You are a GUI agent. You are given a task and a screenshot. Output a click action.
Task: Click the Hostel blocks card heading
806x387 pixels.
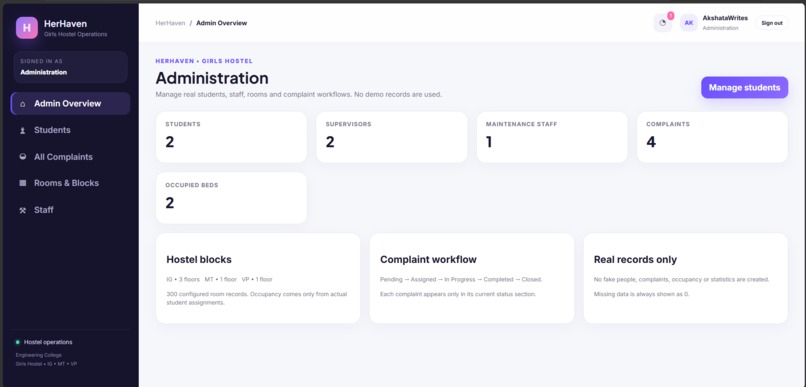tap(199, 260)
